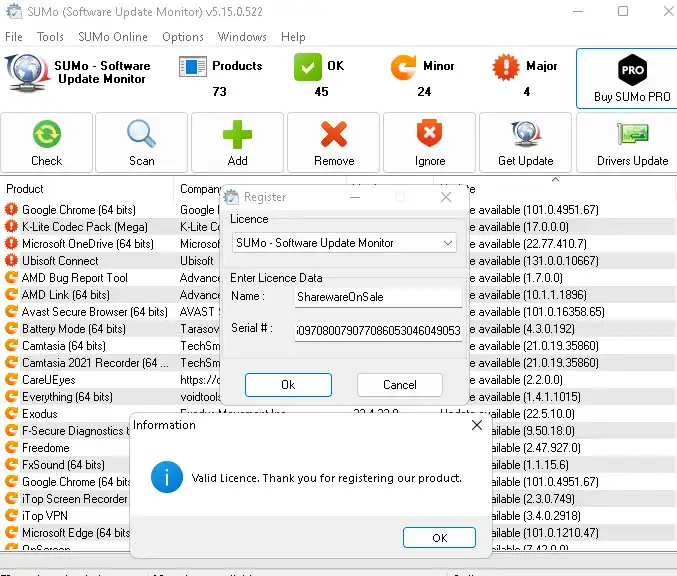Open the File menu
The image size is (677, 576).
14,37
